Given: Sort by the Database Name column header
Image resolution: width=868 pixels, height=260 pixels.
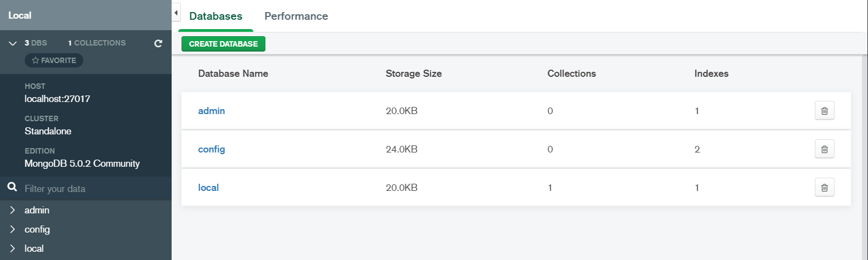Looking at the screenshot, I should point(233,74).
